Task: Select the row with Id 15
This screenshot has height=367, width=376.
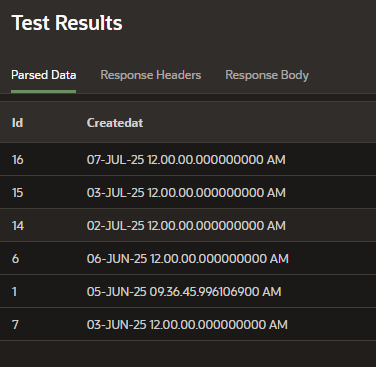Action: click(188, 192)
